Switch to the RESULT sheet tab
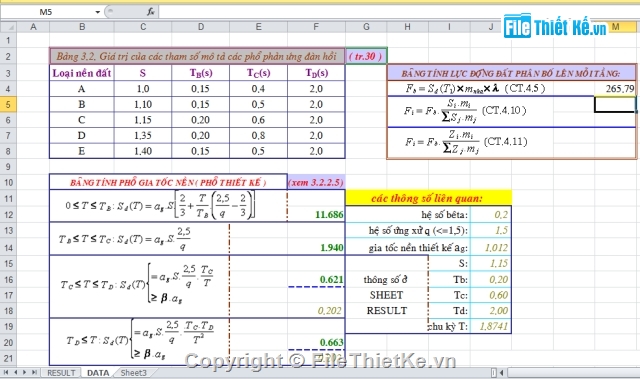Image resolution: width=640 pixels, height=379 pixels. [61, 373]
